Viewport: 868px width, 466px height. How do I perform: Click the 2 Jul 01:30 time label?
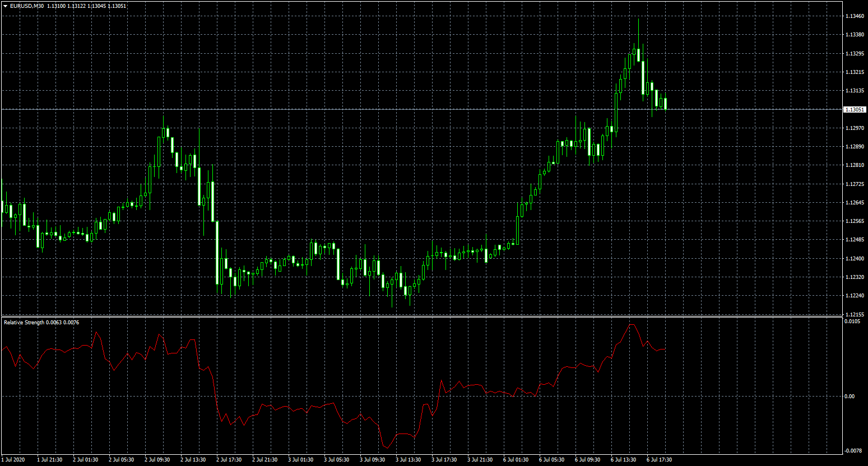coord(86,460)
